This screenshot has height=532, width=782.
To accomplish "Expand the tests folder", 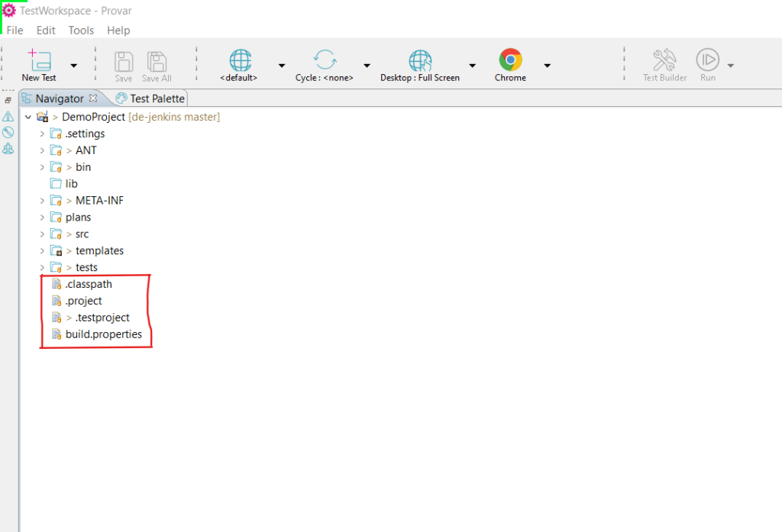I will (42, 268).
